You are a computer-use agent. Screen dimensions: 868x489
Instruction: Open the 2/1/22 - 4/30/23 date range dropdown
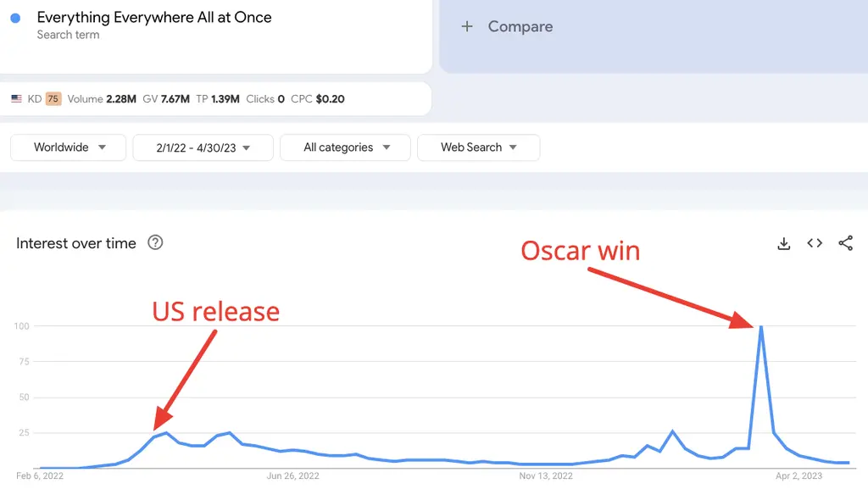tap(203, 147)
